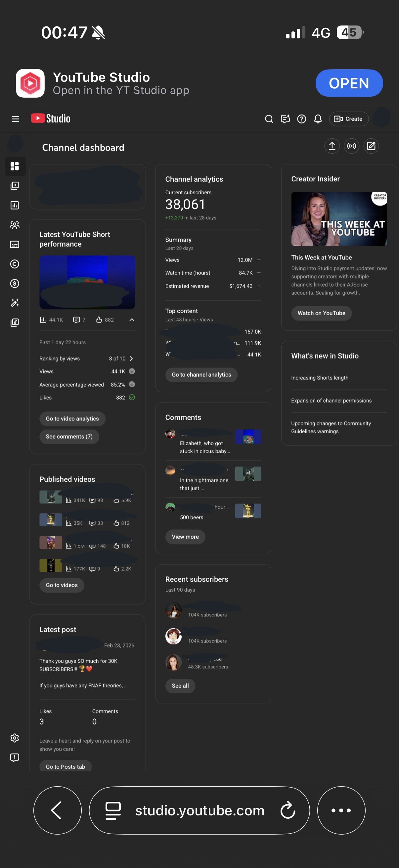Click This Week at YouTube thumbnail

tap(339, 219)
